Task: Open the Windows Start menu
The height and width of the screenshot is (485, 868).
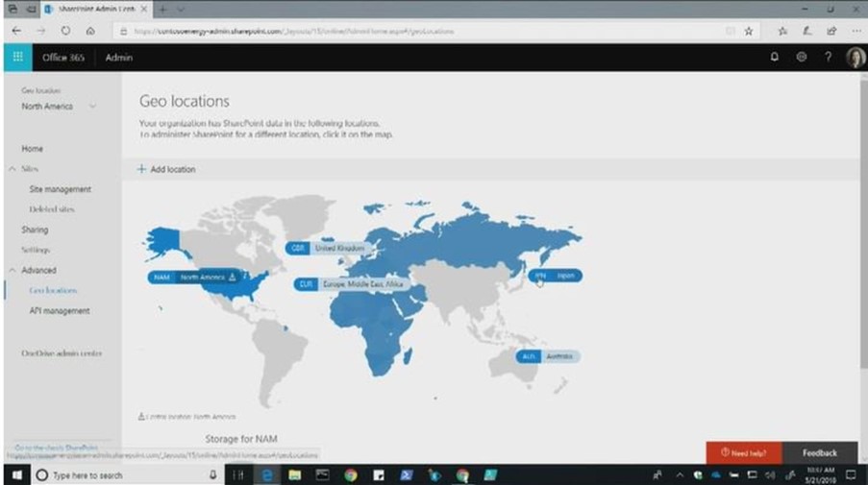Action: 17,475
